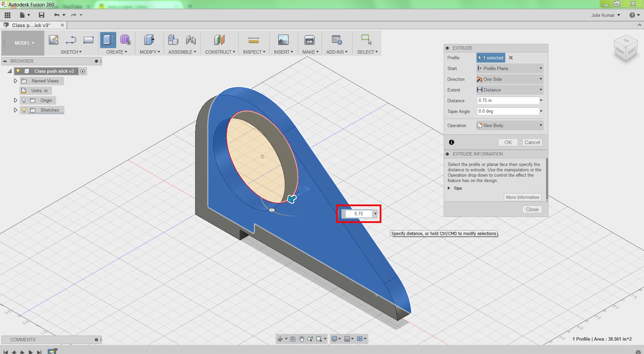The image size is (644, 354).
Task: Click the OK button in Extrude dialog
Action: click(508, 142)
